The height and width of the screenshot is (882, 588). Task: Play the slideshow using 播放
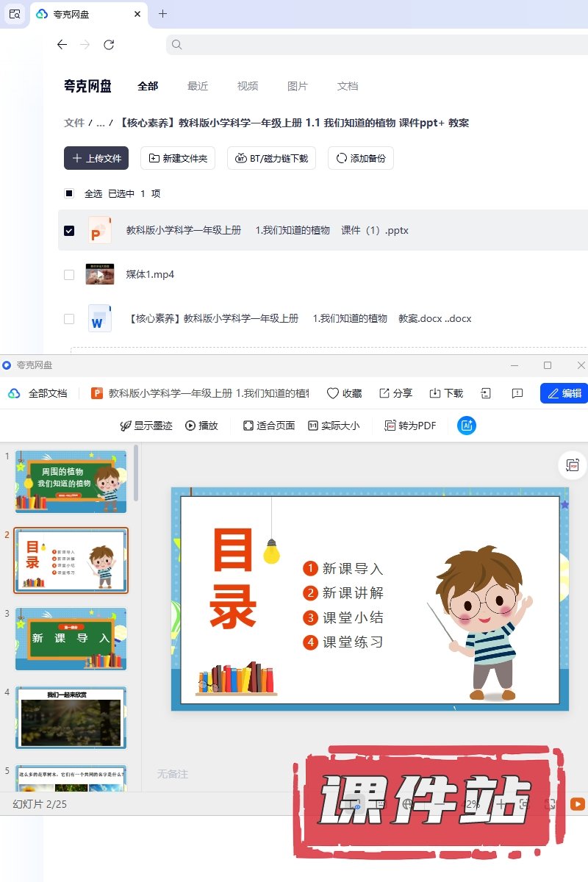[x=190, y=426]
